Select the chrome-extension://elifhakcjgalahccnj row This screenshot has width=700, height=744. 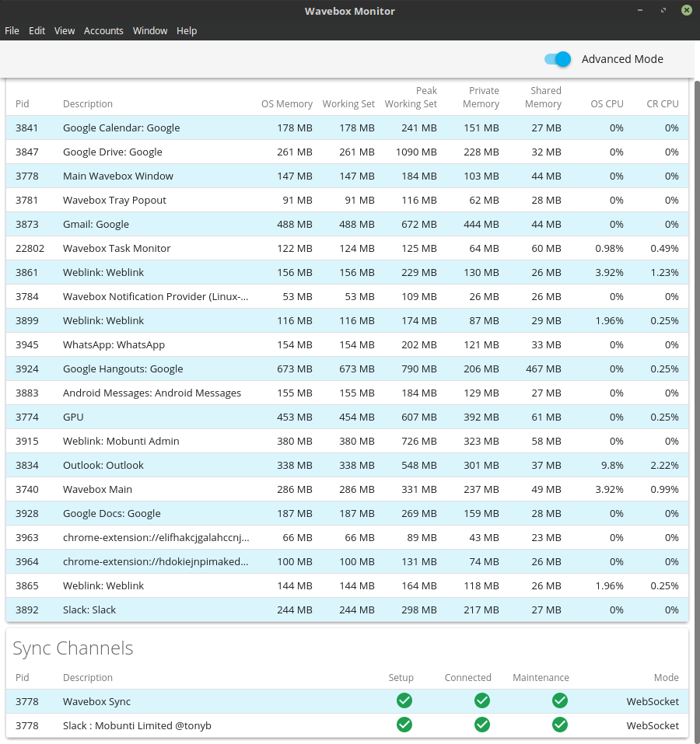pyautogui.click(x=347, y=538)
